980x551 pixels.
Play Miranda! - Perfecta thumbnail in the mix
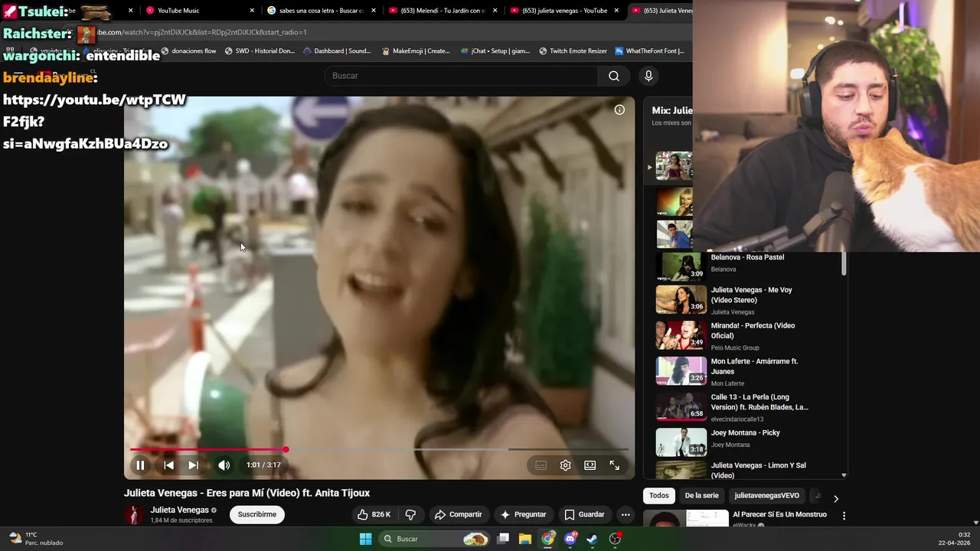coord(681,335)
